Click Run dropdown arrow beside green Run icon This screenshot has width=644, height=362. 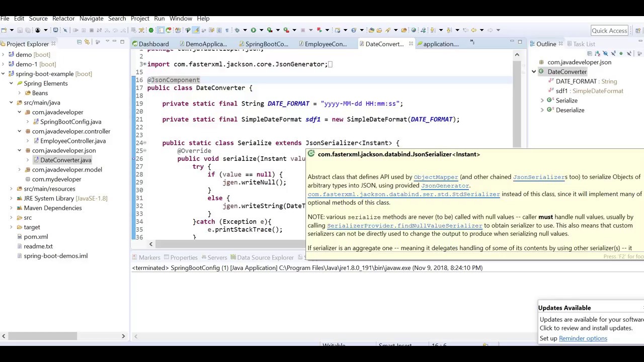261,30
